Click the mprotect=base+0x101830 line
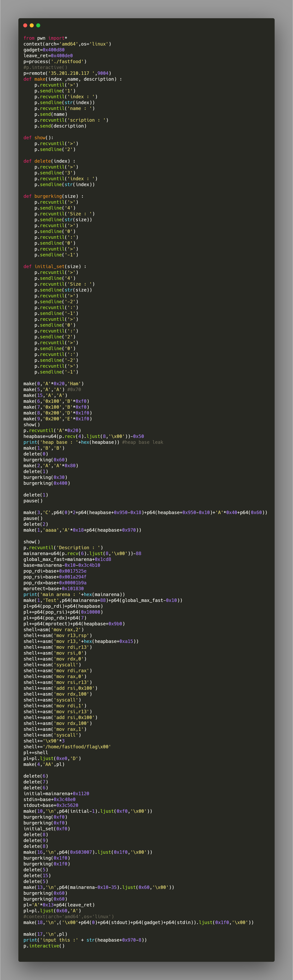The image size is (293, 980). coord(54,589)
